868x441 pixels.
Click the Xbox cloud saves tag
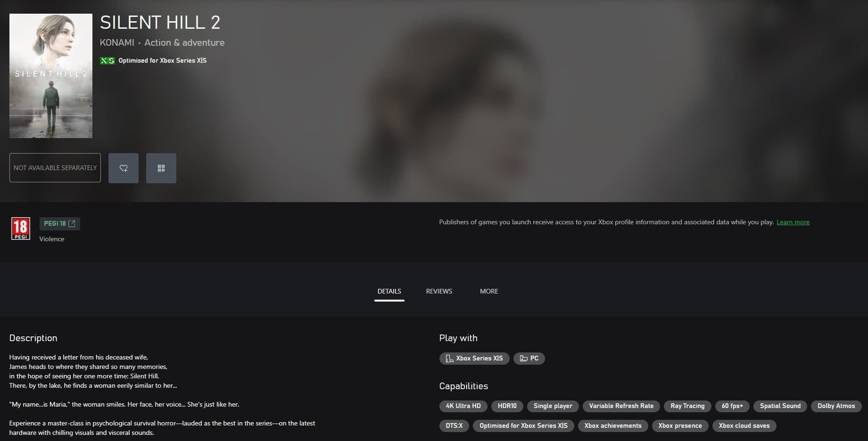tap(744, 426)
